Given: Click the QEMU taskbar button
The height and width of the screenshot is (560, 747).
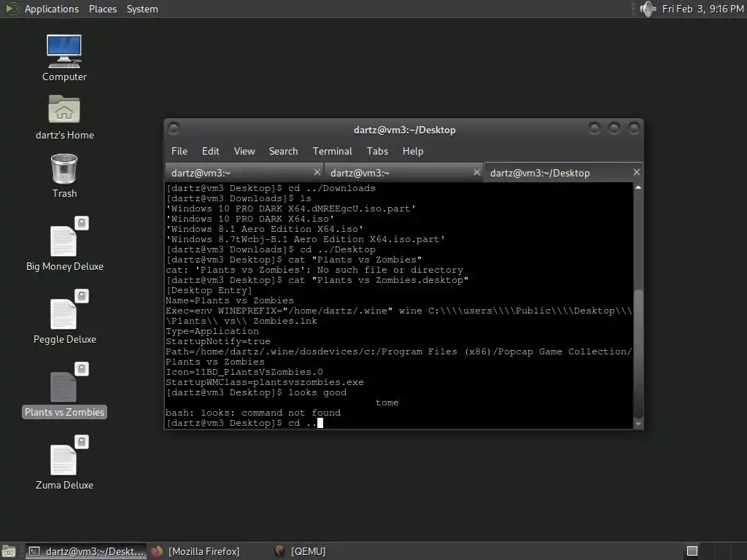Looking at the screenshot, I should [301, 551].
